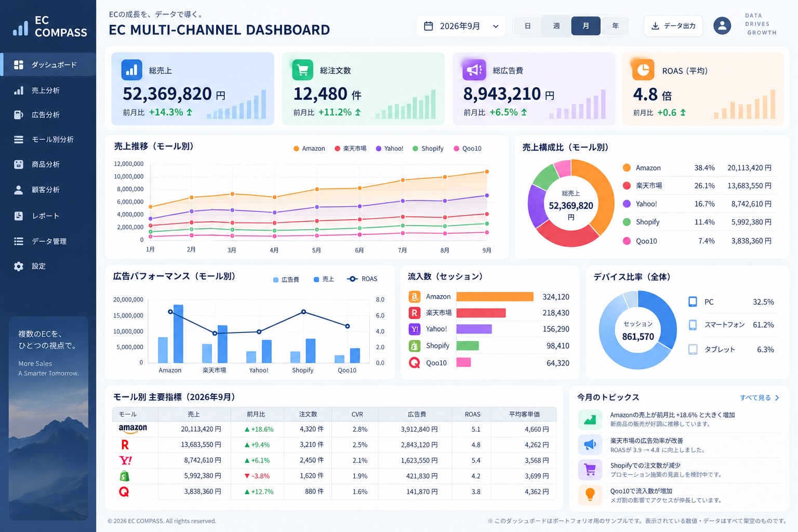The width and height of the screenshot is (798, 532).
Task: Click the amazon logo in metrics table
Action: [x=133, y=429]
